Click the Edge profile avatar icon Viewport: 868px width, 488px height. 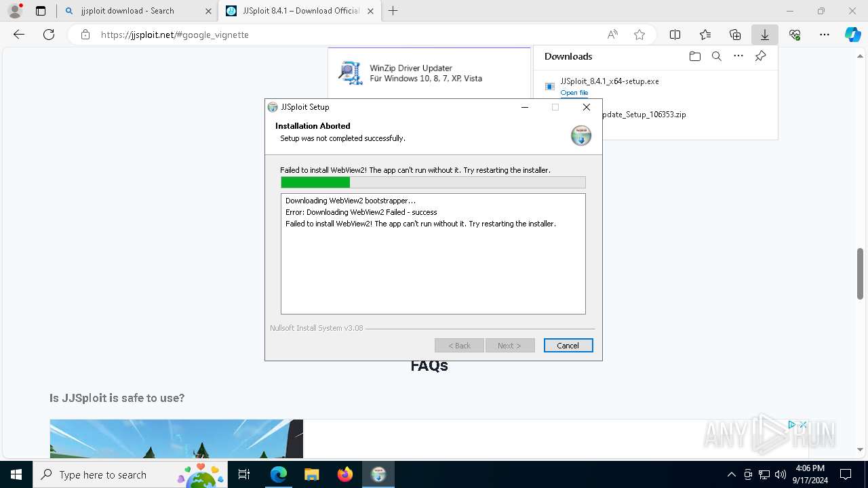point(14,11)
